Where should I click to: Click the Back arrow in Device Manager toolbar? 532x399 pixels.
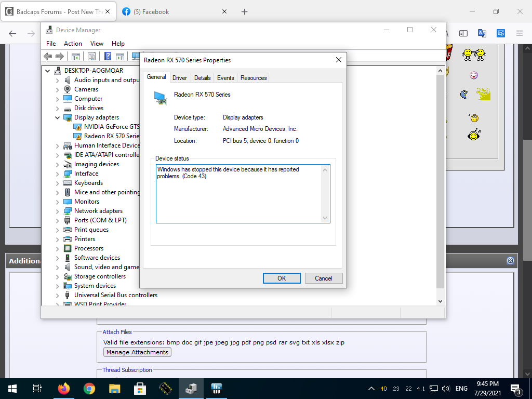click(48, 57)
